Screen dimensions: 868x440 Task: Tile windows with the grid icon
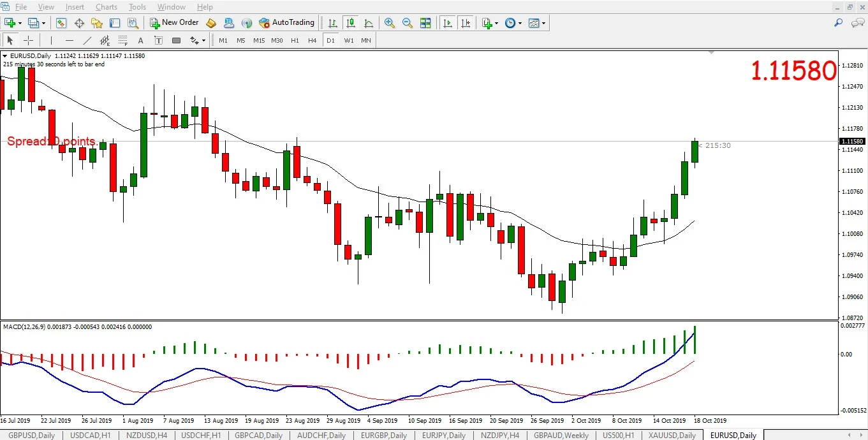click(x=425, y=23)
